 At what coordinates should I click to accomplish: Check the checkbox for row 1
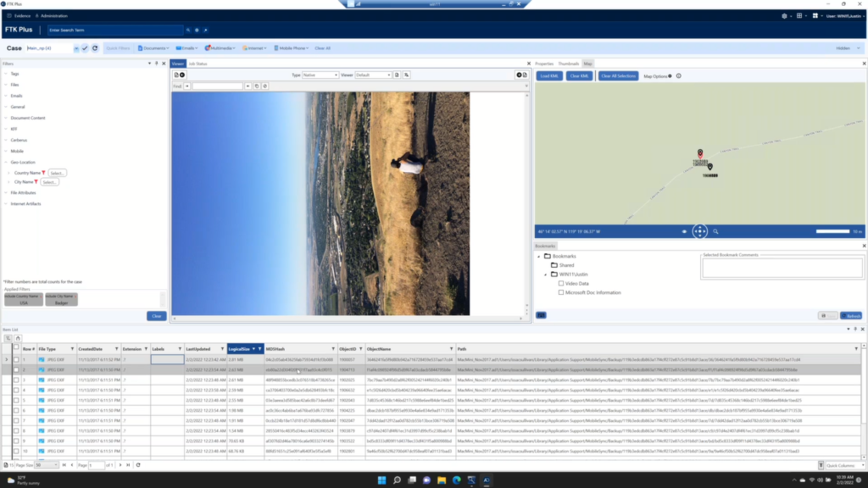point(16,359)
